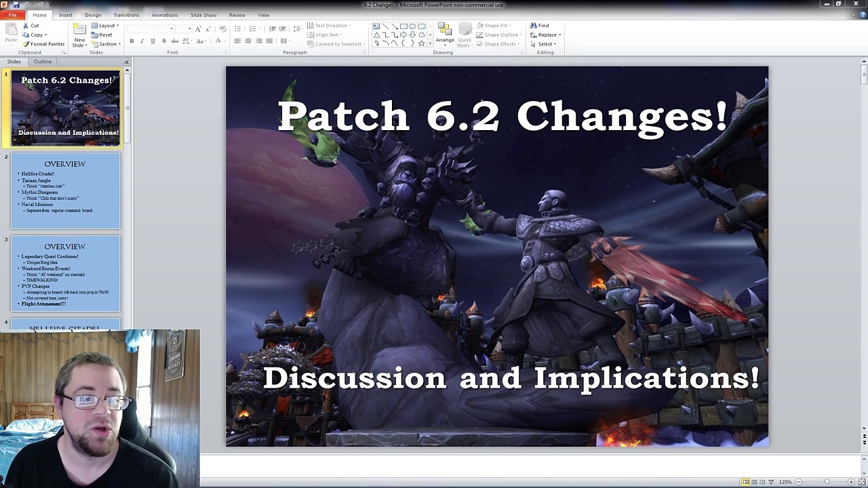Expand the shapes gallery More arrow
868x488 pixels.
pos(431,44)
